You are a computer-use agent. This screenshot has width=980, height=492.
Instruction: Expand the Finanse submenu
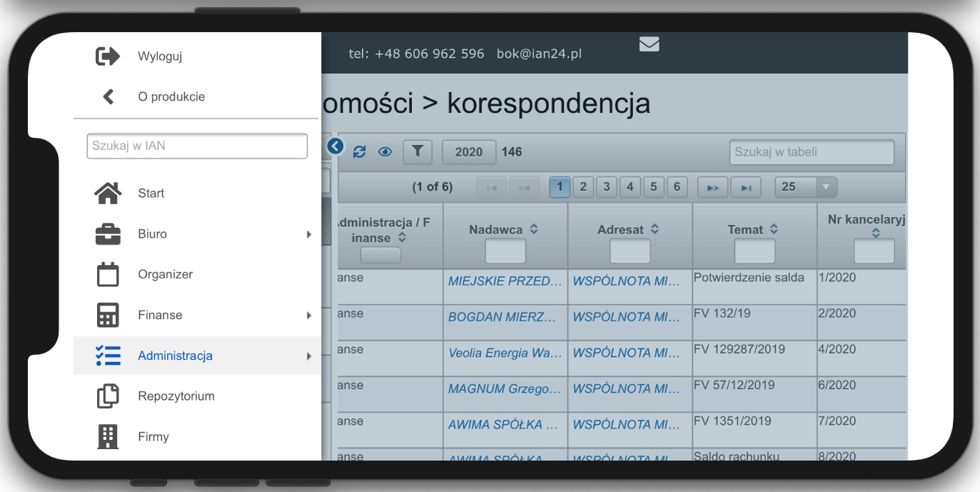(x=308, y=315)
